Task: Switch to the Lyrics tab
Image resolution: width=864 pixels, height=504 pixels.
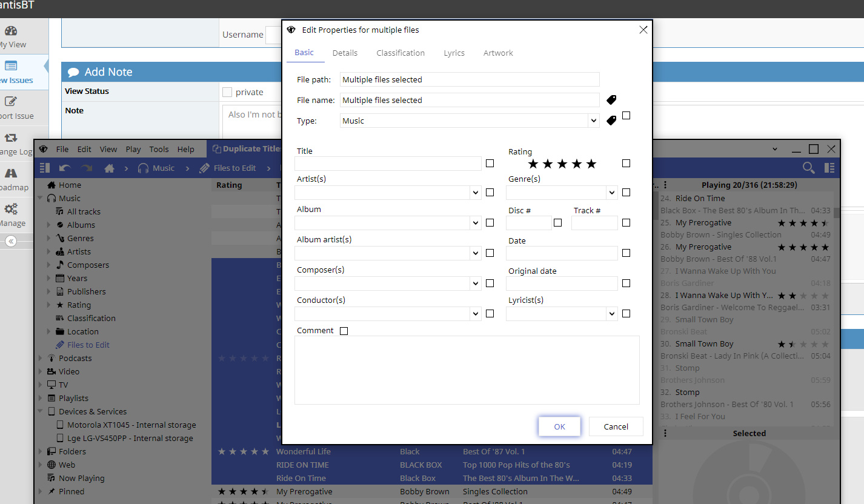Action: 454,53
